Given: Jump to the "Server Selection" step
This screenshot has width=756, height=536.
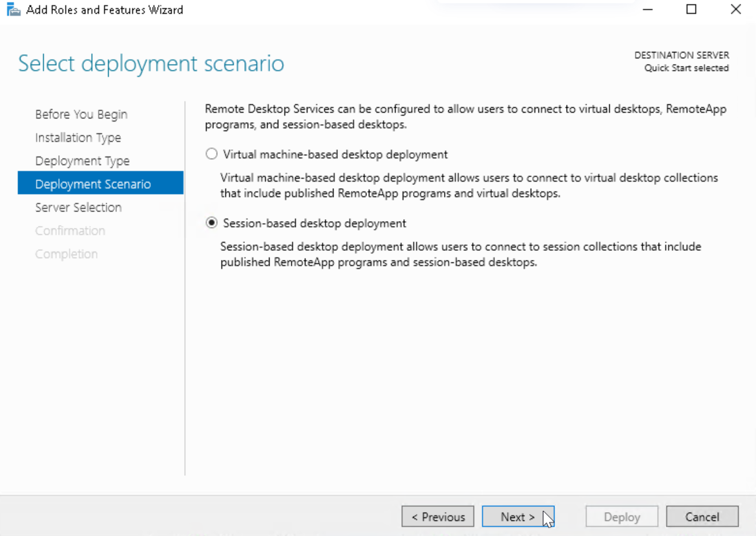Looking at the screenshot, I should 78,207.
